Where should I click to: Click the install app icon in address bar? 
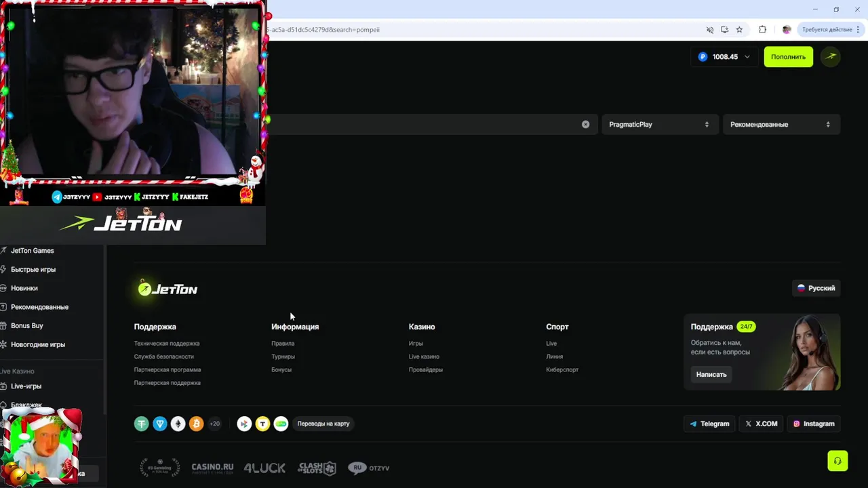(x=724, y=30)
